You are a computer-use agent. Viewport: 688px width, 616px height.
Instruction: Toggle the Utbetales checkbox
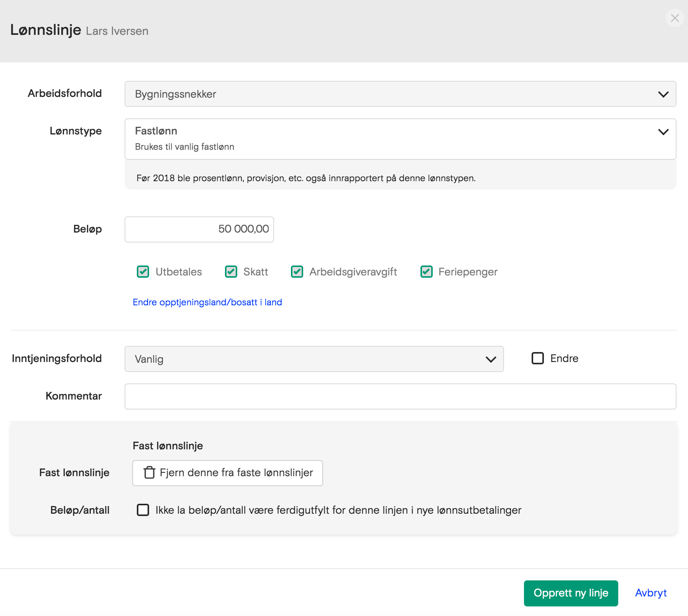pos(143,272)
